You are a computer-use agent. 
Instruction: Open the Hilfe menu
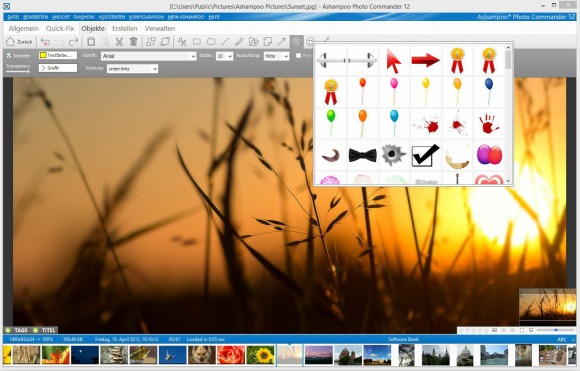point(214,17)
